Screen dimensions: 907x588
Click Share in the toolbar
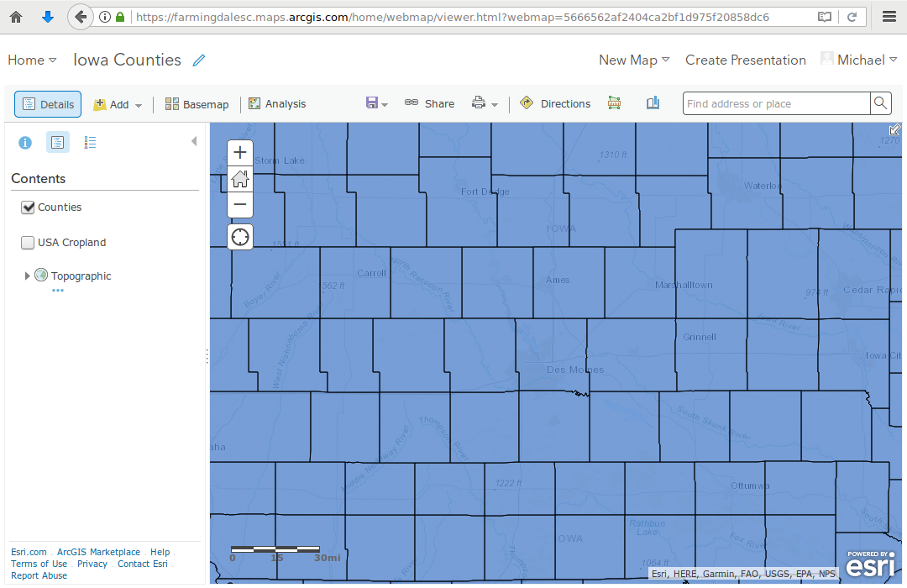click(429, 103)
